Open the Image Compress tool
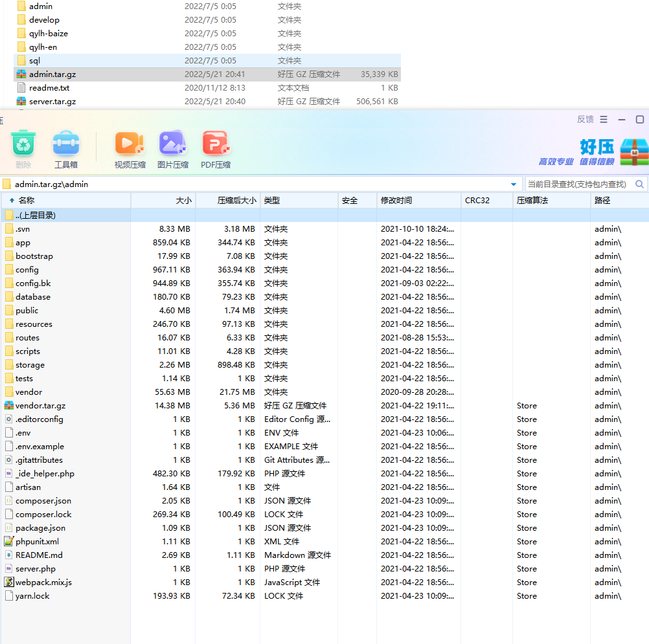This screenshot has width=649, height=644. pos(173,144)
